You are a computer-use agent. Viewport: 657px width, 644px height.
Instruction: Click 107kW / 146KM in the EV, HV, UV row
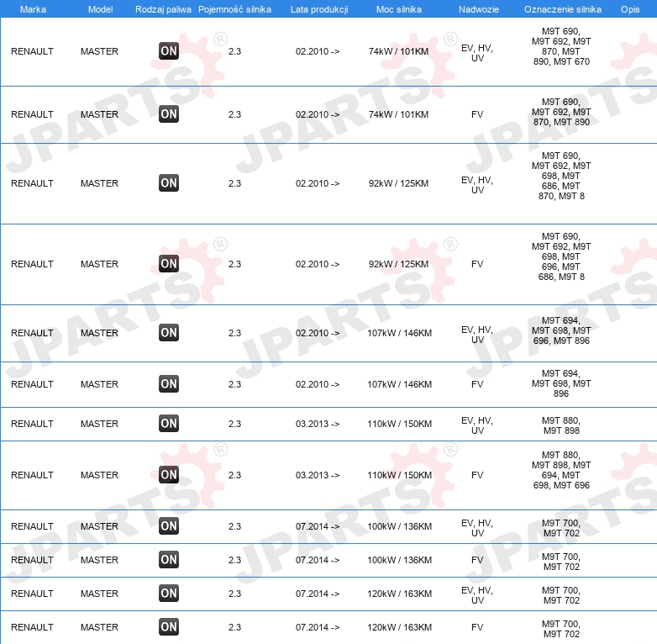tap(399, 333)
